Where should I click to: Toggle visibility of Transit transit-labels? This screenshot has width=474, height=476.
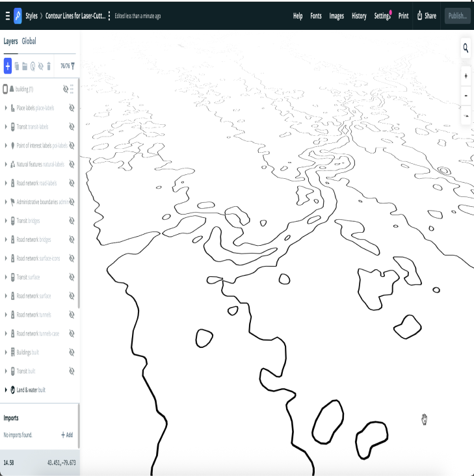click(72, 127)
